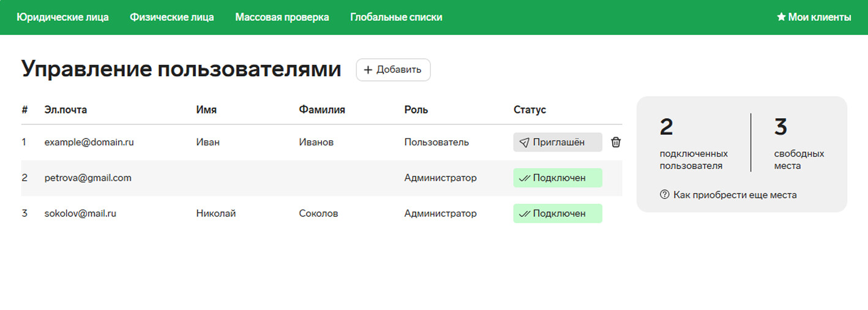868x310 pixels.
Task: Click the plus icon in the Добавить button
Action: [x=368, y=70]
